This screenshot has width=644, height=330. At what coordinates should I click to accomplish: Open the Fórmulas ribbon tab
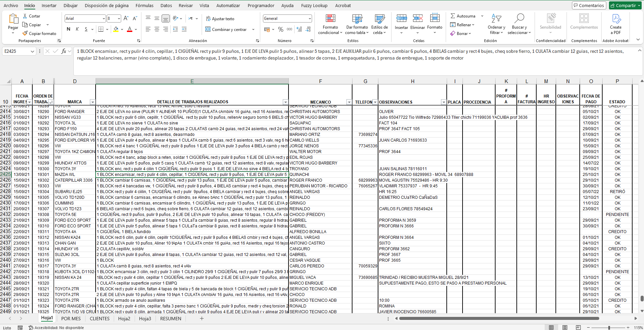tap(144, 5)
